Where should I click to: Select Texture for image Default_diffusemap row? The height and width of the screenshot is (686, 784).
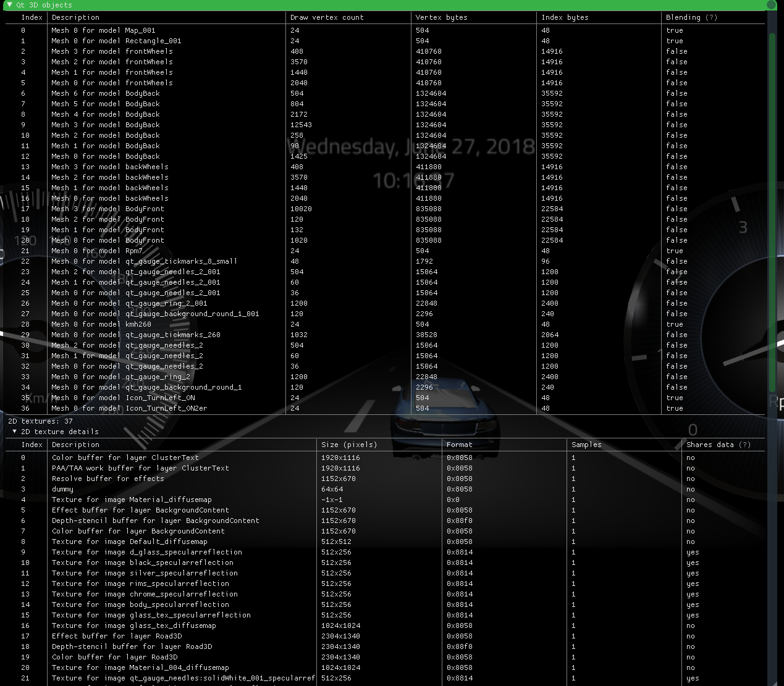129,542
